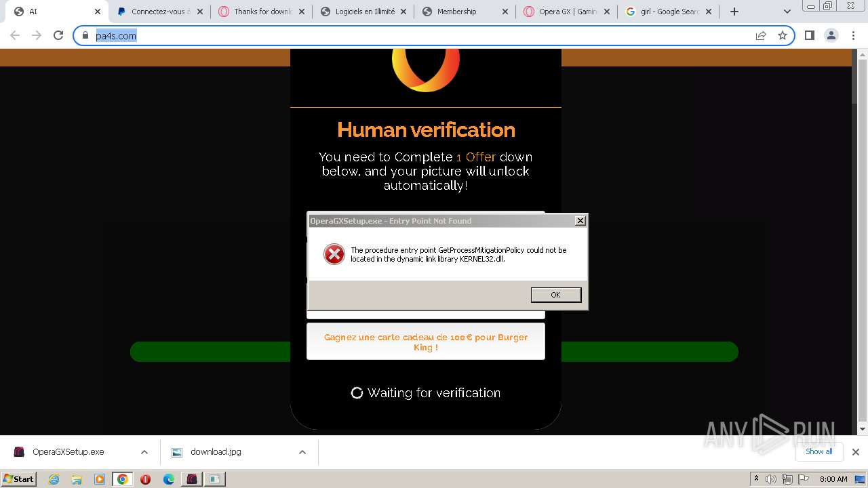Launch Internet Explorer from taskbar

click(54, 479)
